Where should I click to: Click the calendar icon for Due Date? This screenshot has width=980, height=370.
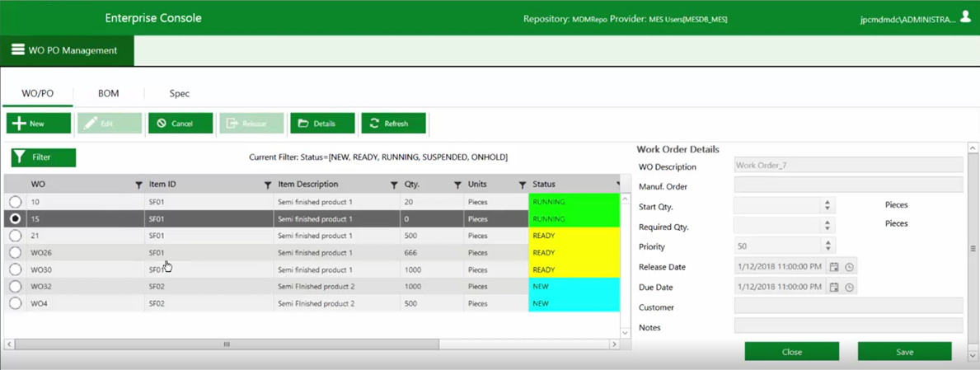pos(834,287)
